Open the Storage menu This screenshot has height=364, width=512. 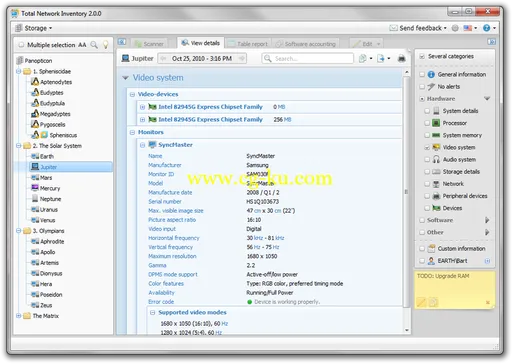[34, 28]
